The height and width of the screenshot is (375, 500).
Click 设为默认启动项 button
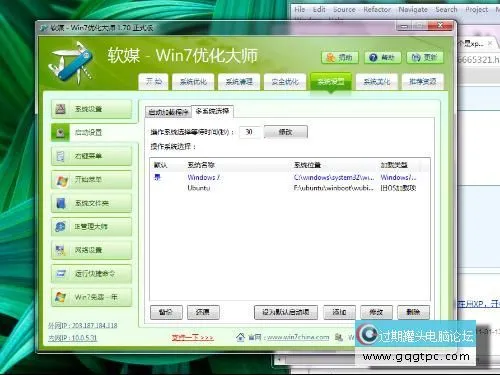(286, 312)
